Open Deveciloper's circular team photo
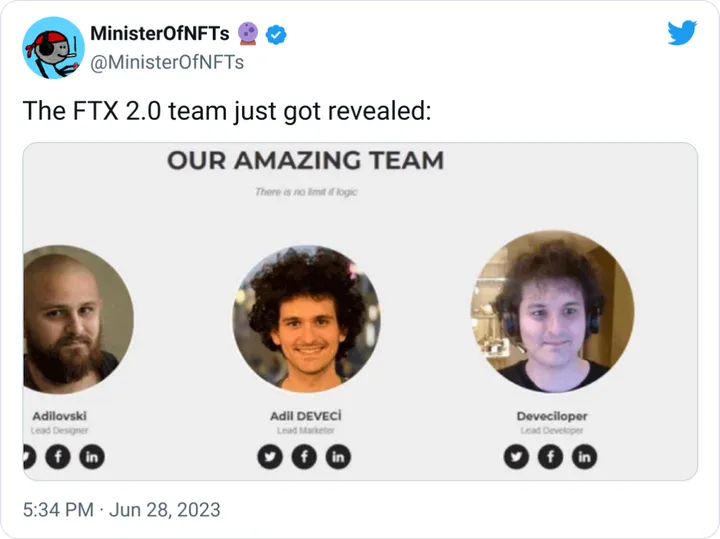This screenshot has height=539, width=720. click(x=552, y=312)
